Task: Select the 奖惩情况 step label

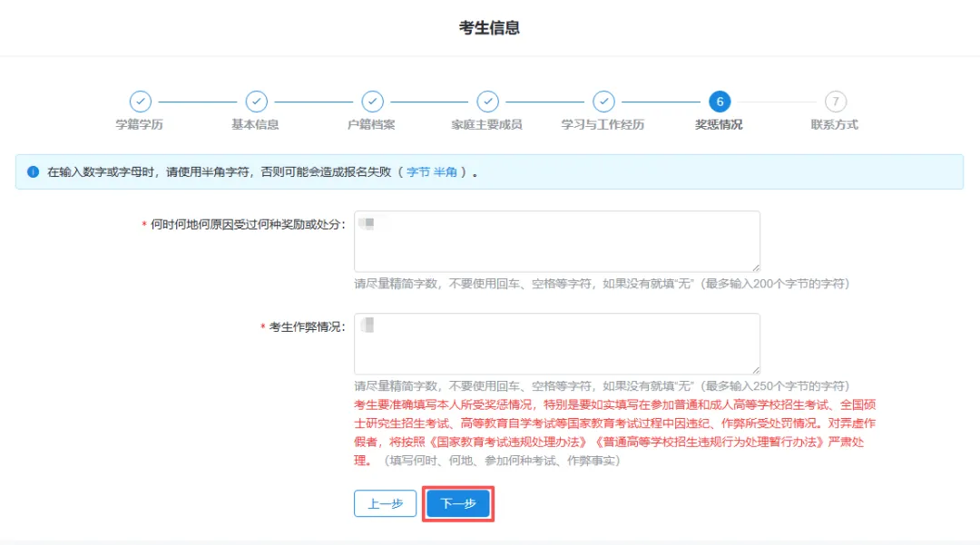Action: pyautogui.click(x=719, y=125)
